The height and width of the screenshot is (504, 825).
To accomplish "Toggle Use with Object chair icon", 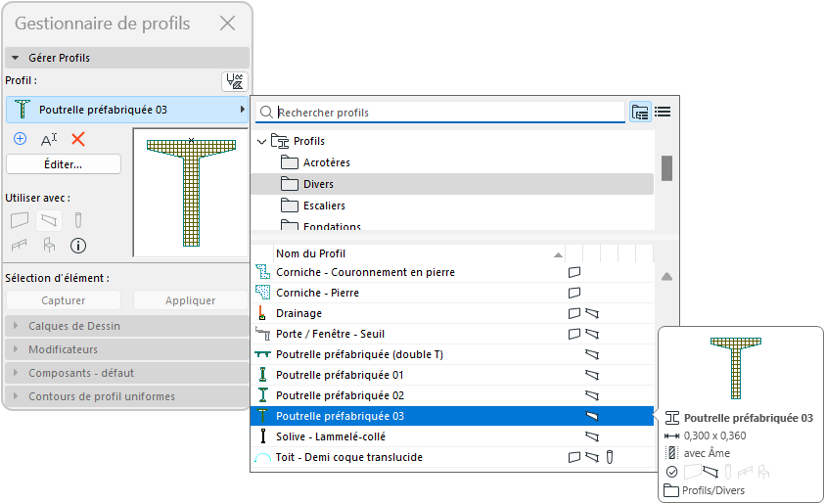I will [x=49, y=246].
